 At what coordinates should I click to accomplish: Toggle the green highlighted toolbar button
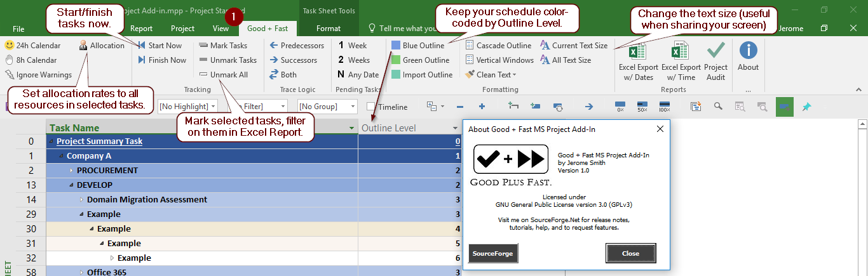tap(785, 107)
